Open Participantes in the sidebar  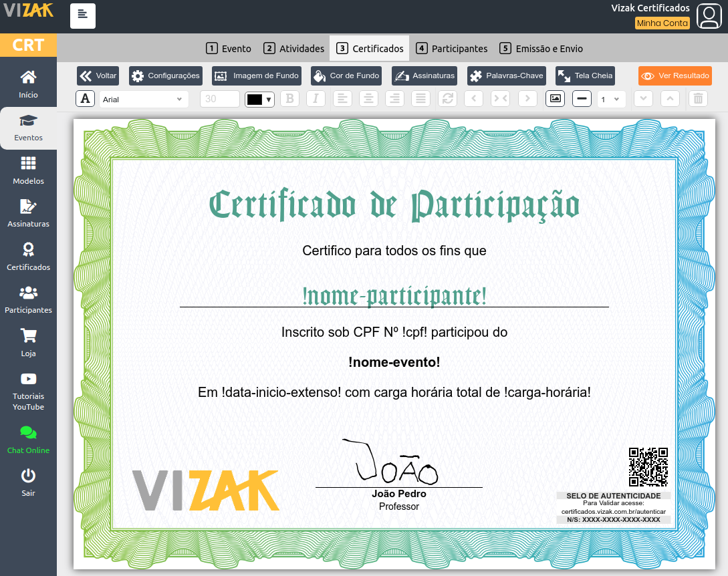pos(28,300)
